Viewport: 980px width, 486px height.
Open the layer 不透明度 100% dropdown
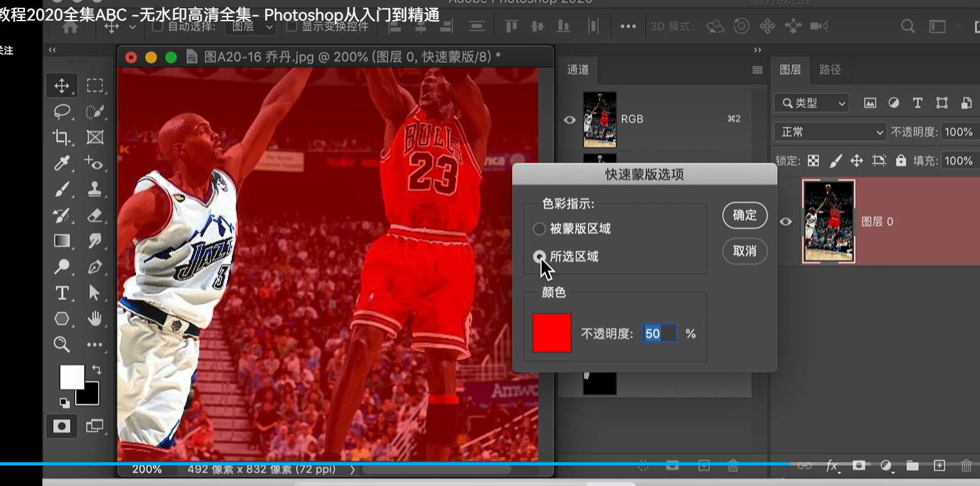(959, 132)
